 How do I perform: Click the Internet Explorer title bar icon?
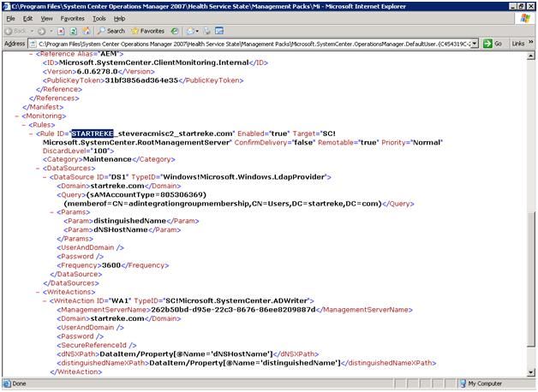7,6
